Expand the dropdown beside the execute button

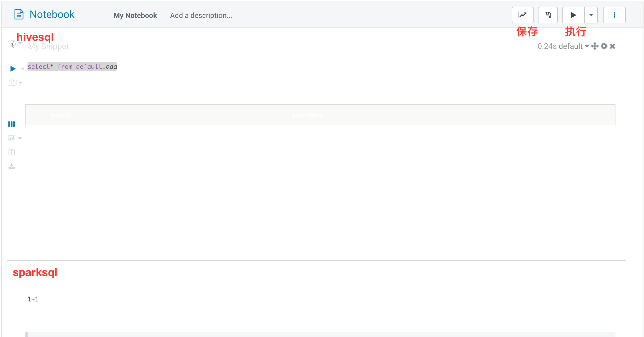591,15
